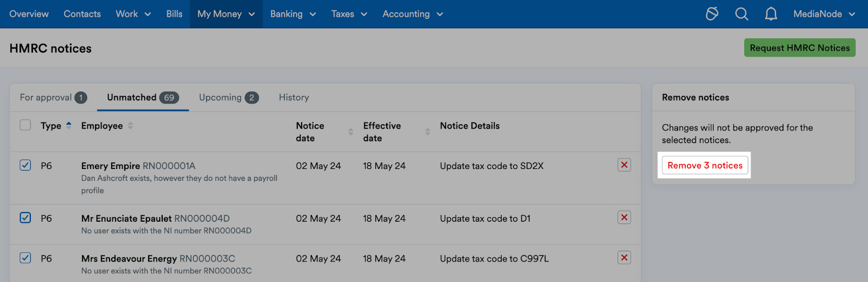Expand the Accounting menu dropdown

click(x=413, y=14)
